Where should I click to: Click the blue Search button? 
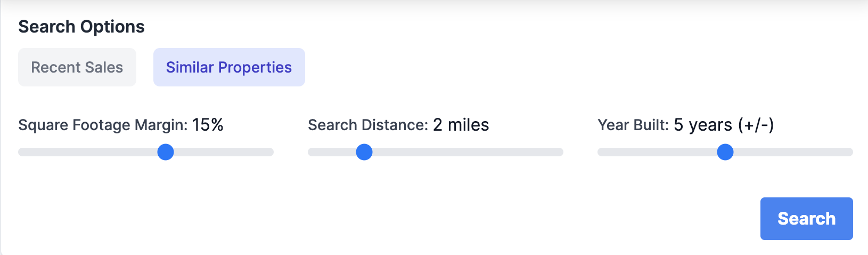pos(806,219)
